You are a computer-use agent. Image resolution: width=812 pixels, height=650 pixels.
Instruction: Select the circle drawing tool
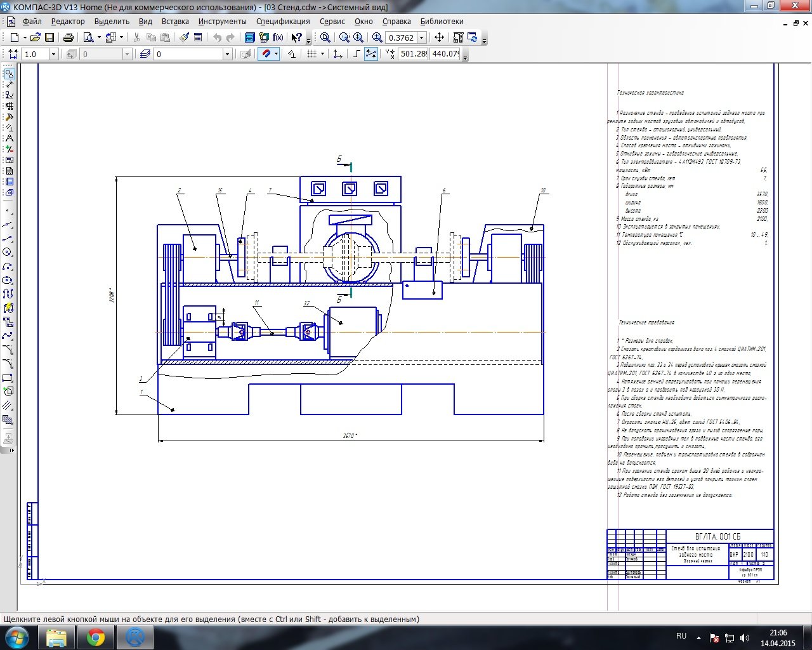pos(8,253)
